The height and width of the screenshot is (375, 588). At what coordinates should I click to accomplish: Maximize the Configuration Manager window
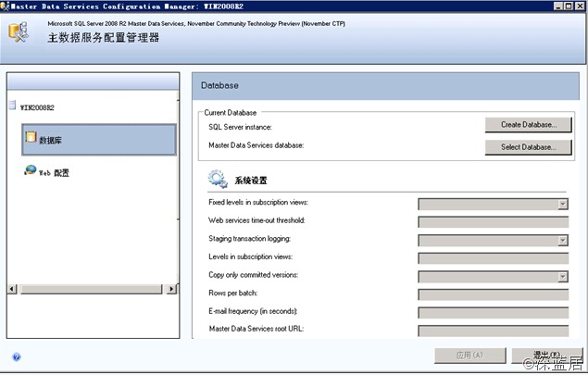point(569,6)
